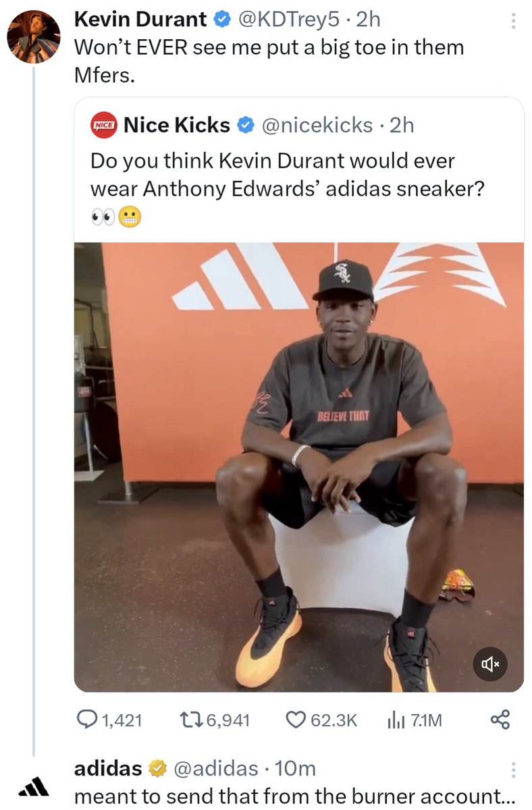The height and width of the screenshot is (810, 532).
Task: Open the three-dot menu on Durant's tweet
Action: (x=512, y=21)
